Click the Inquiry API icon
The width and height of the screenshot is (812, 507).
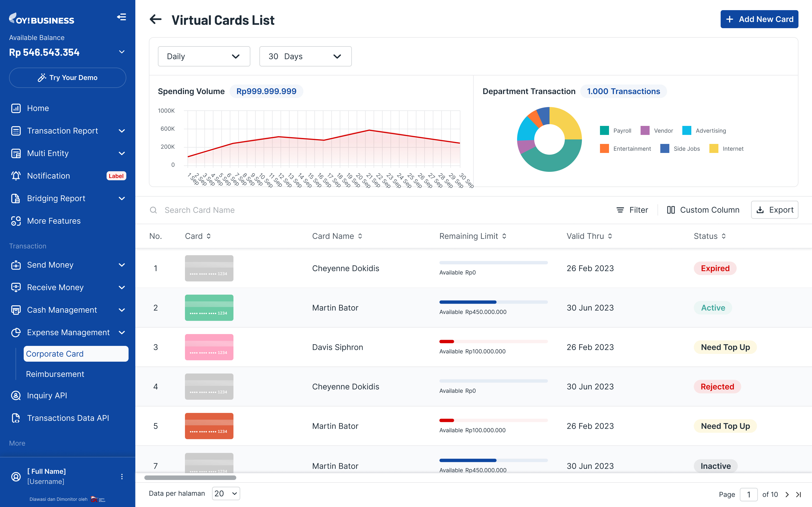[16, 395]
